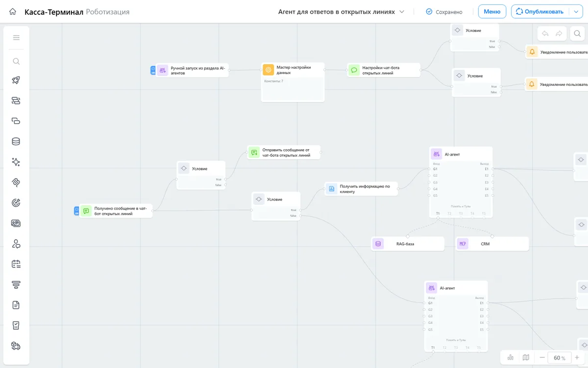Expand the sidebar hamburger menu
The height and width of the screenshot is (368, 588).
[16, 38]
